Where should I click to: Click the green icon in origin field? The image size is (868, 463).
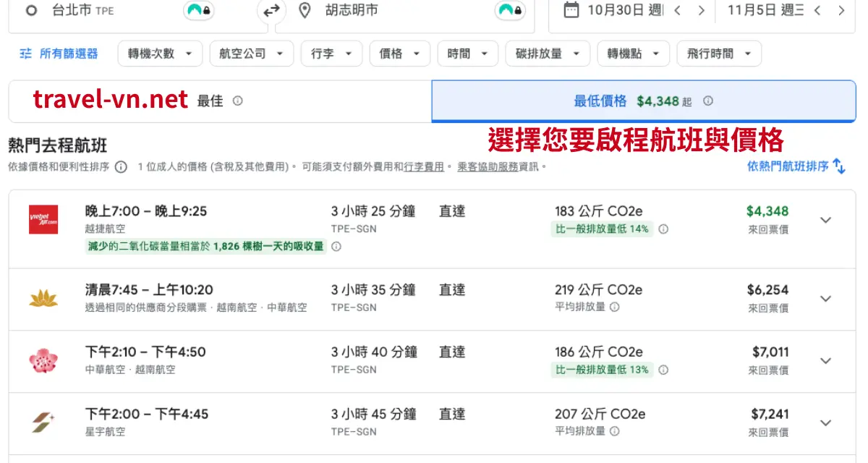[198, 11]
